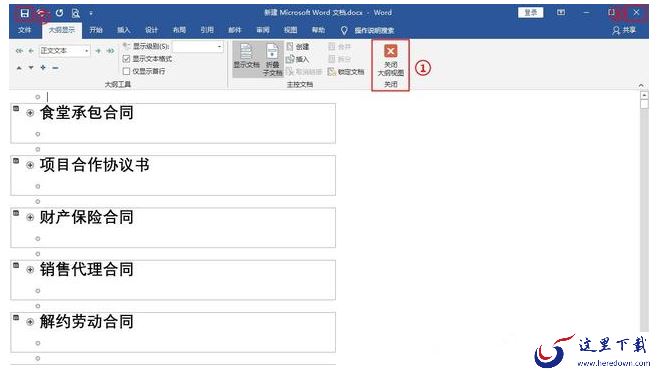Click 关闭大纲视图 close outline view

pyautogui.click(x=390, y=61)
